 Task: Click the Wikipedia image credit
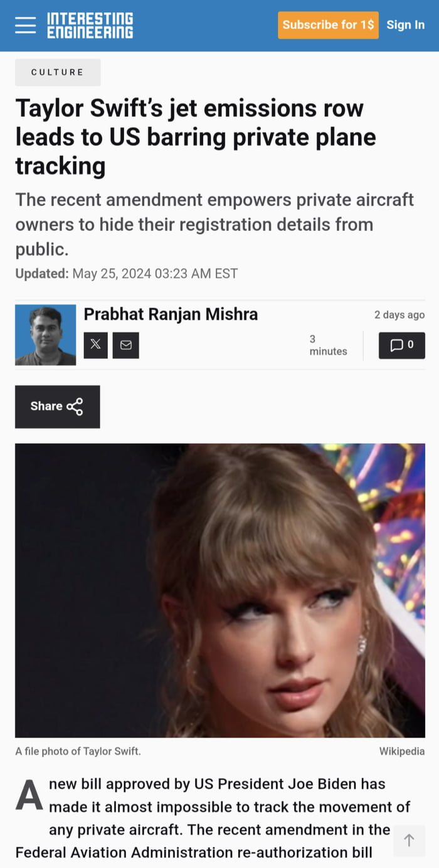(402, 751)
